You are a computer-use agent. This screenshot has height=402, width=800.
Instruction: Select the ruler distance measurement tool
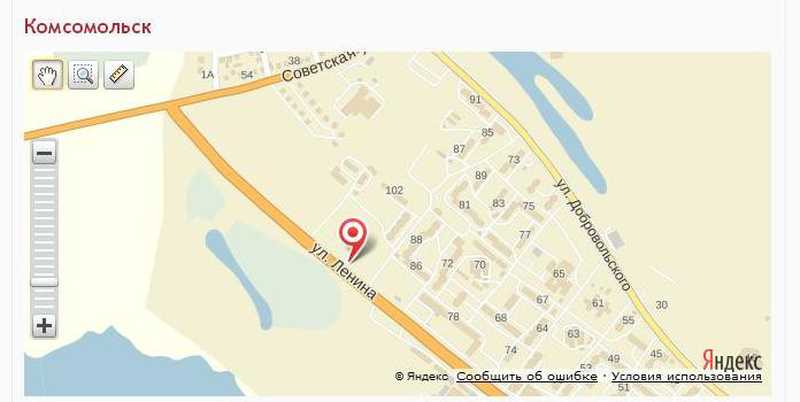tap(119, 75)
